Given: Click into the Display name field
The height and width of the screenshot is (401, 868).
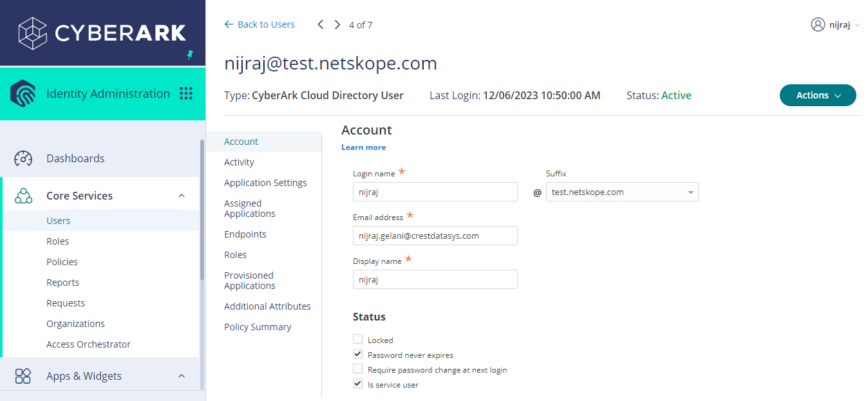Looking at the screenshot, I should pos(435,279).
